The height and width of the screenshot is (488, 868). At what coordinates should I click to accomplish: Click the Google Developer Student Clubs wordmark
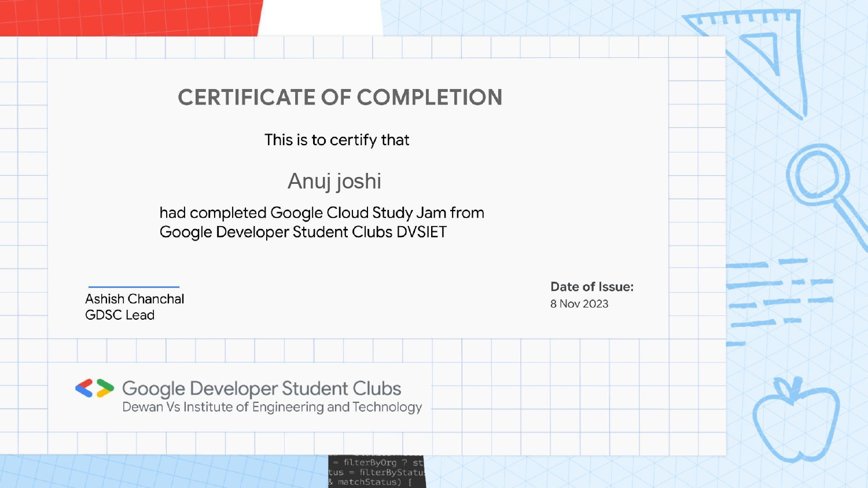point(262,388)
